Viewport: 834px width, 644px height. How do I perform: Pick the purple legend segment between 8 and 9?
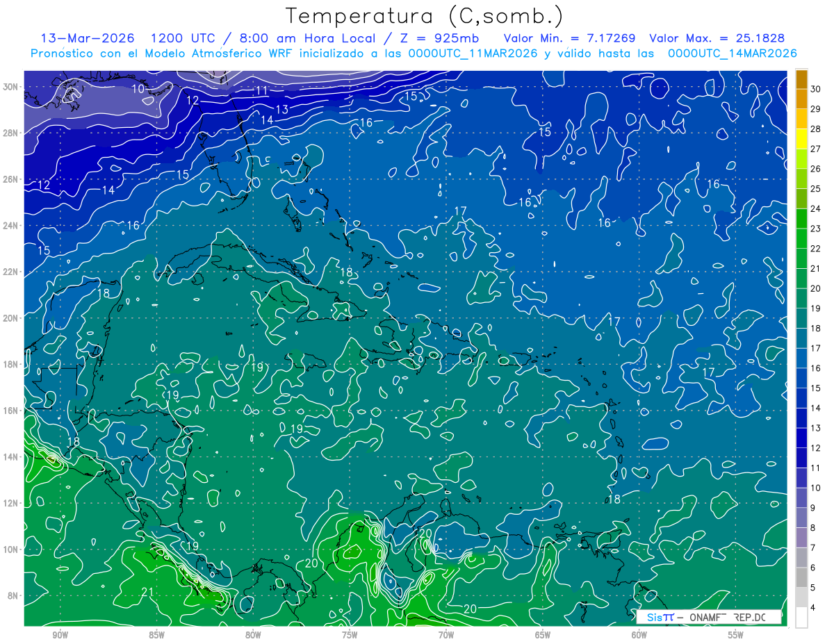[801, 518]
